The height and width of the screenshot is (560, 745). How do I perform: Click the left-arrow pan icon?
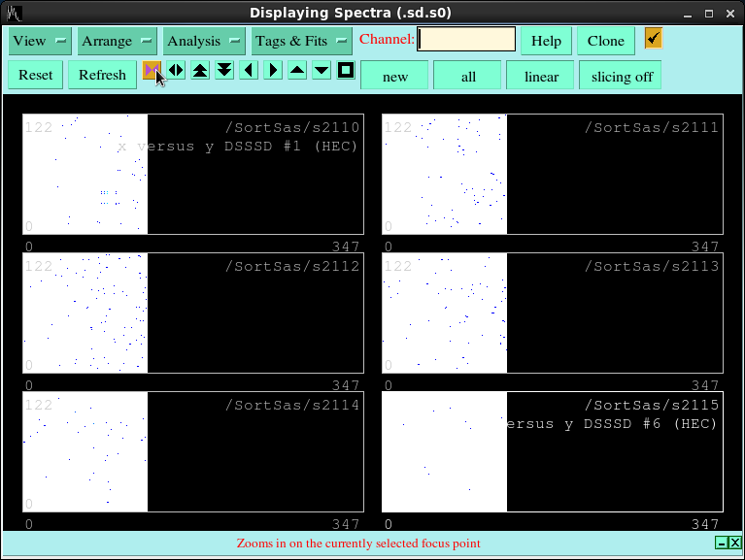coord(249,70)
